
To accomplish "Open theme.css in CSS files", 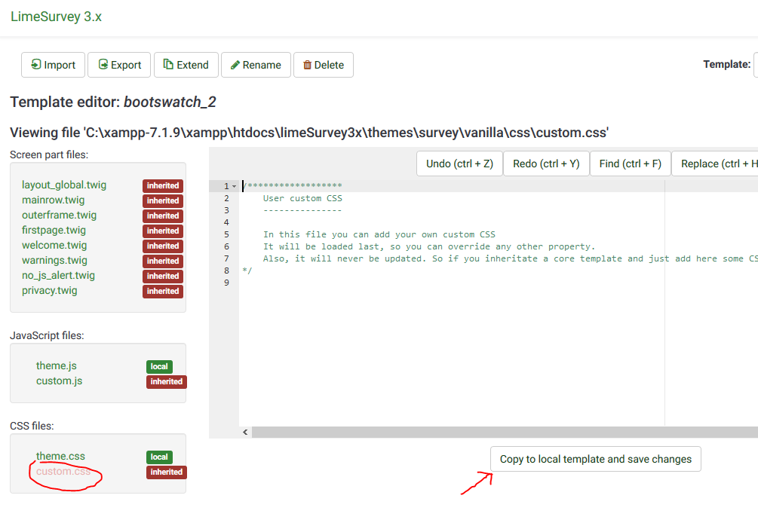I will click(60, 457).
